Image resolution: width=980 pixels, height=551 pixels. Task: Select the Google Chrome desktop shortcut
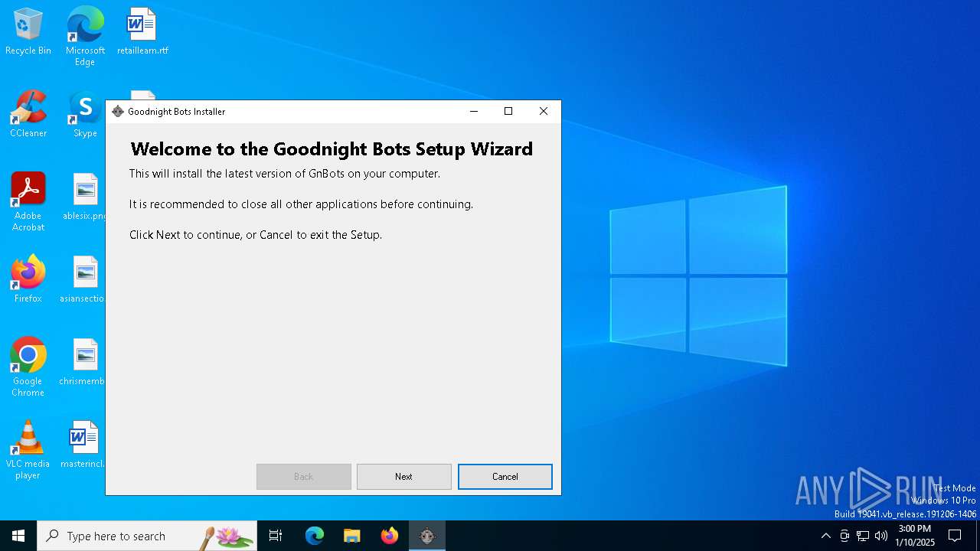(28, 367)
